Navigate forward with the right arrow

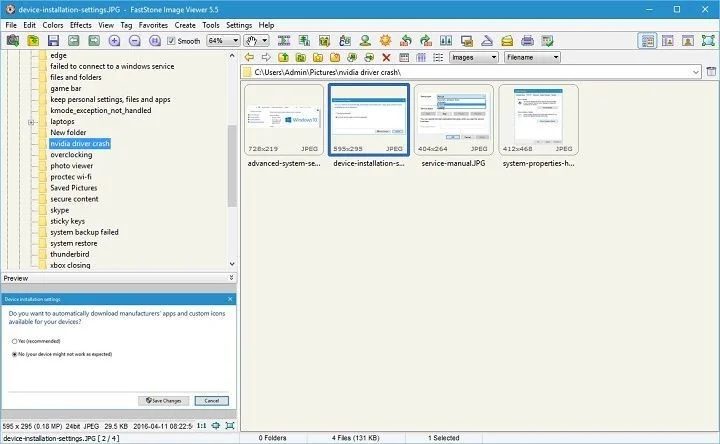coord(266,57)
